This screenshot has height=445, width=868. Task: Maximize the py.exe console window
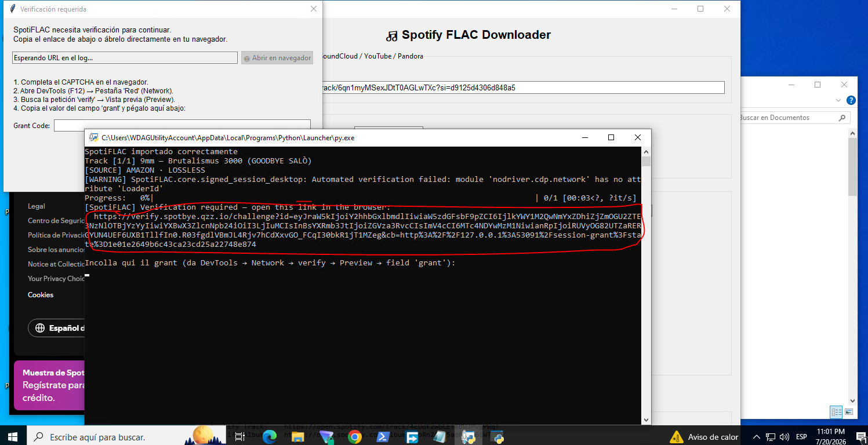coord(611,138)
